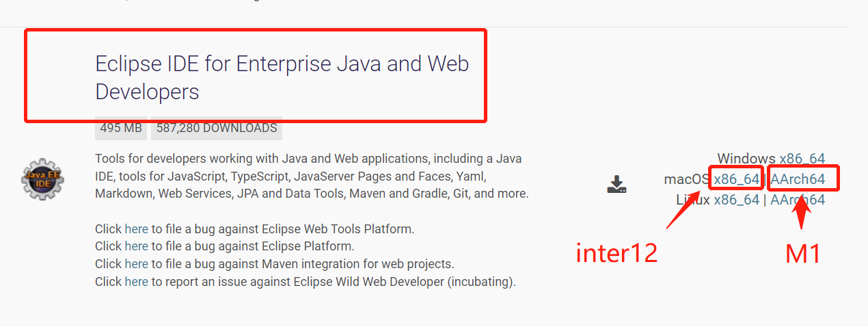Viewport: 868px width, 327px height.
Task: Click the 495 MB size badge
Action: pos(121,128)
